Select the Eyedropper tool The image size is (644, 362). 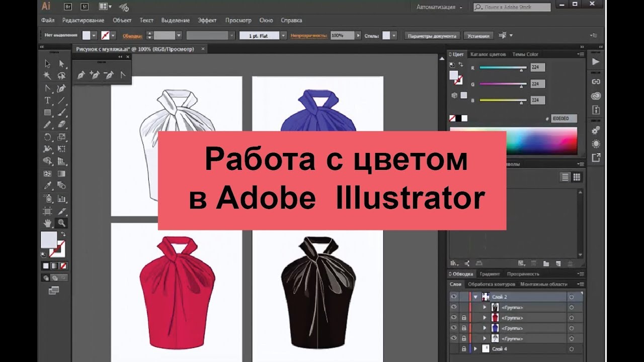click(47, 186)
